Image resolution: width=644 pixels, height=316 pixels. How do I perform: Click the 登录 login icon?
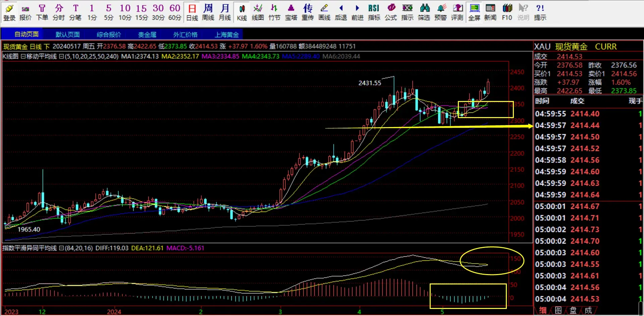(9, 12)
